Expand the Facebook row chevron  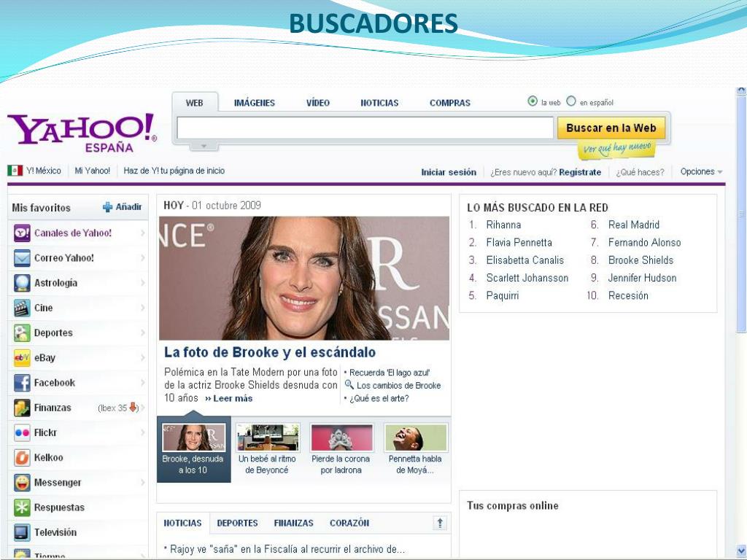pyautogui.click(x=142, y=382)
